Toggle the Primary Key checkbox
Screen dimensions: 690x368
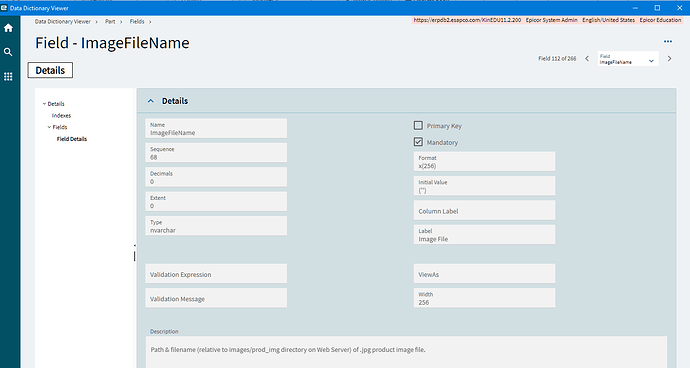[x=418, y=125]
